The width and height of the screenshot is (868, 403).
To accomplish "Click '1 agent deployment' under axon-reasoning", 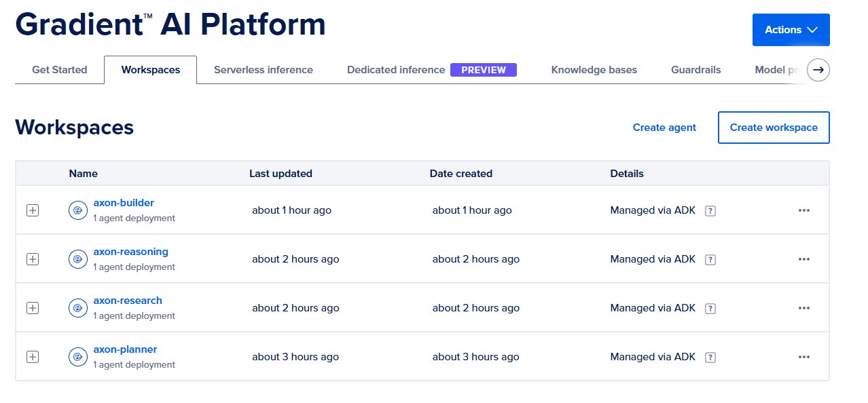I will click(x=134, y=267).
